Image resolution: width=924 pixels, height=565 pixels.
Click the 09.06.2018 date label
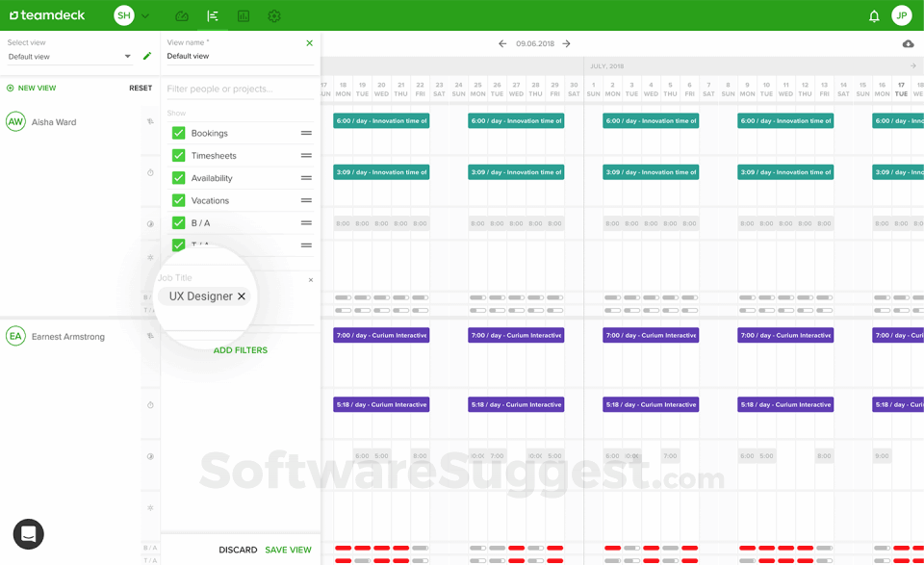(x=535, y=43)
